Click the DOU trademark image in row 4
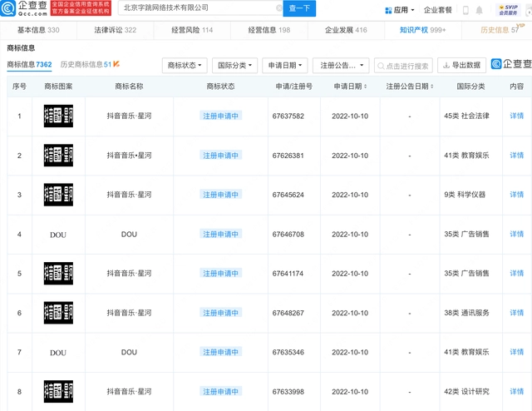This screenshot has width=532, height=411. tap(58, 235)
